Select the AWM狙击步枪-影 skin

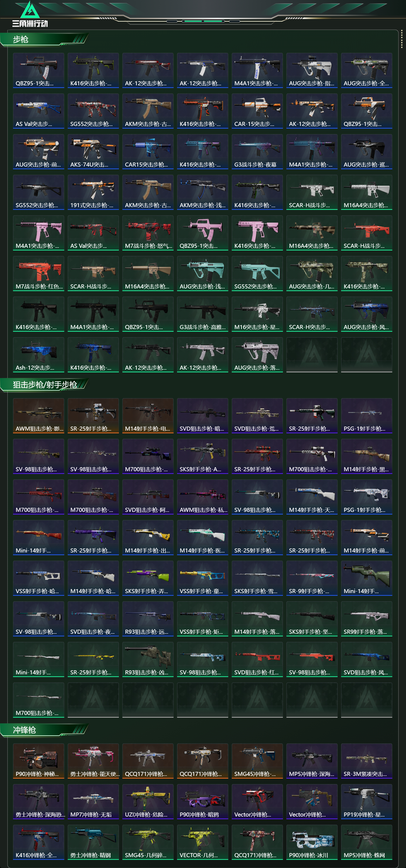pos(38,416)
